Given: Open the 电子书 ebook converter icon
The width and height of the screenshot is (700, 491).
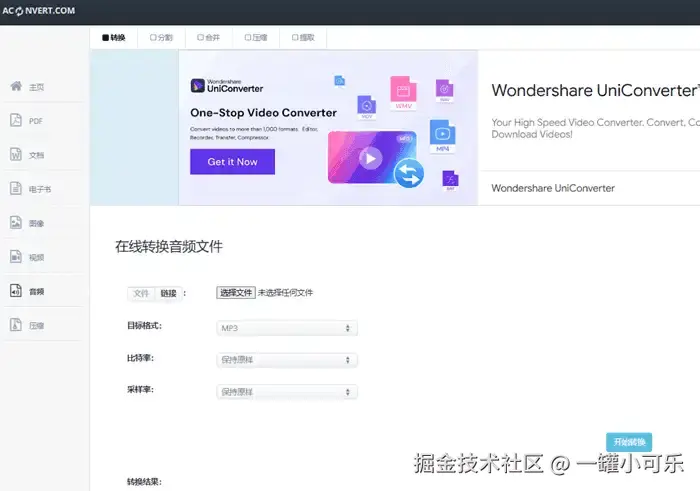Looking at the screenshot, I should click(16, 188).
